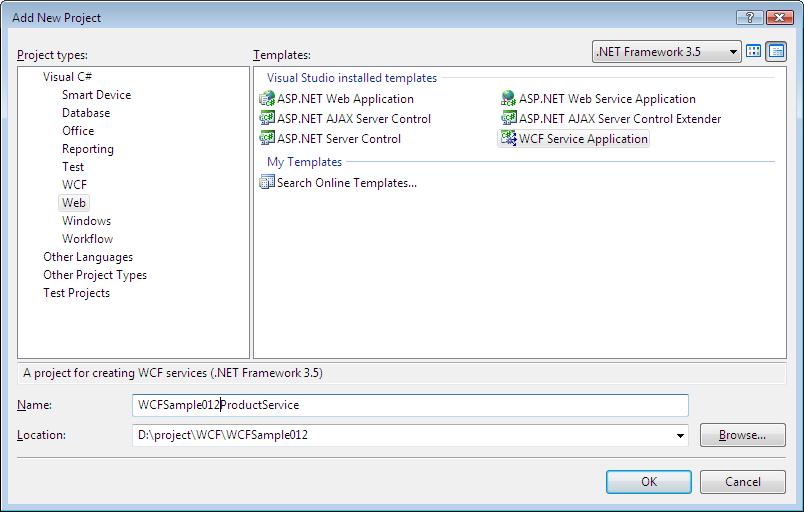Image resolution: width=804 pixels, height=512 pixels.
Task: Choose ASP.NET AJAX Server Control Extender label
Action: click(620, 118)
